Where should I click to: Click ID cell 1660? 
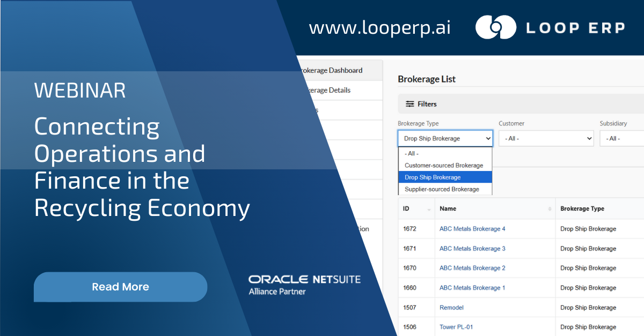pos(410,288)
